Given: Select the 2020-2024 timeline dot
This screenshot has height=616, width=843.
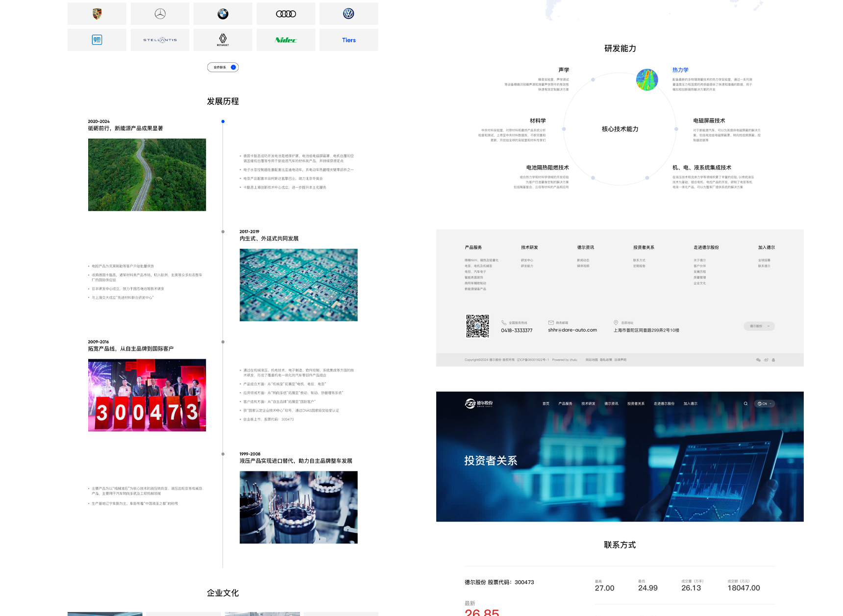Looking at the screenshot, I should 223,122.
